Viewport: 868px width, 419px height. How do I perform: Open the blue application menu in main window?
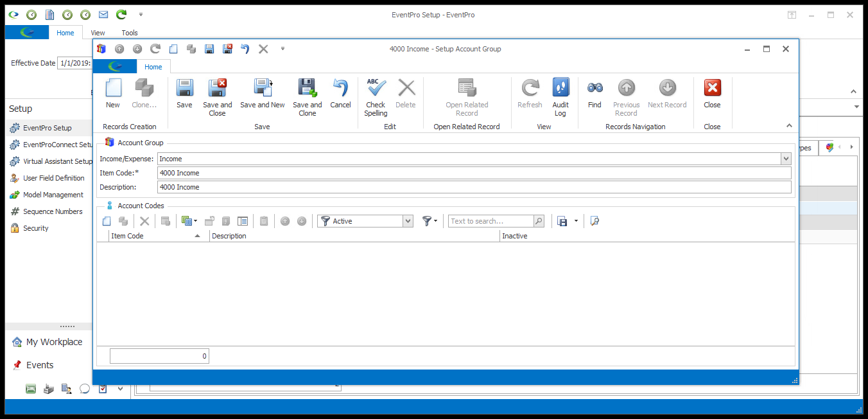pos(27,33)
